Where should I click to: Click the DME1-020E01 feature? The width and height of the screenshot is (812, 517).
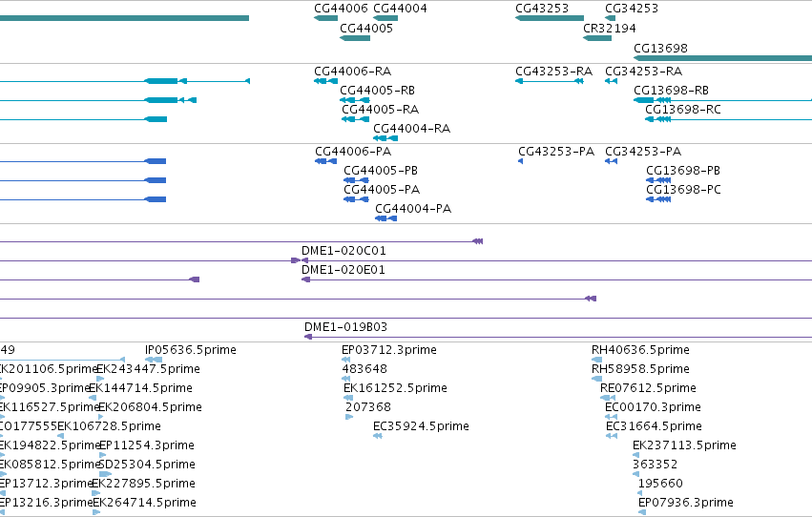[x=343, y=270]
